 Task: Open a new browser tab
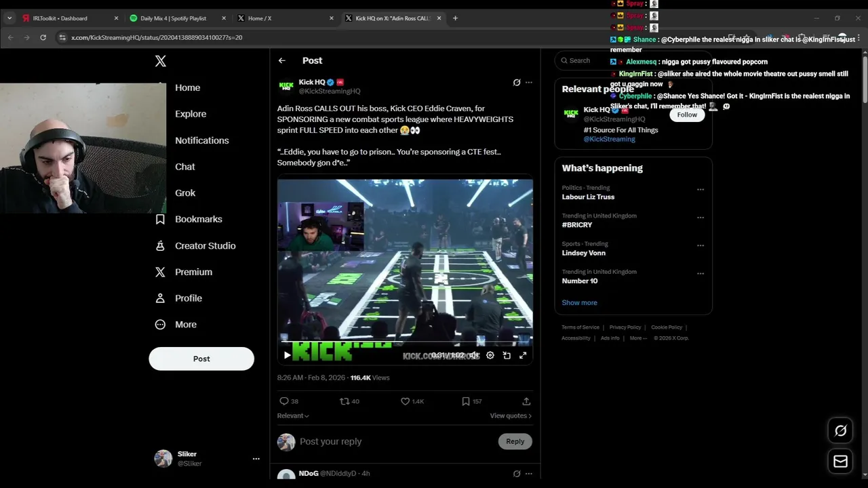click(455, 18)
